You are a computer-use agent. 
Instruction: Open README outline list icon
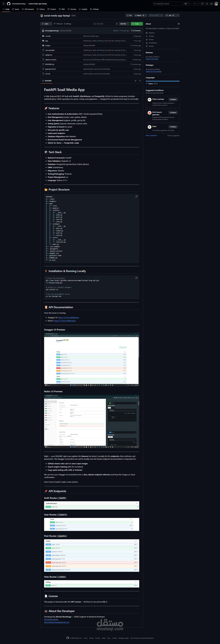140,81
